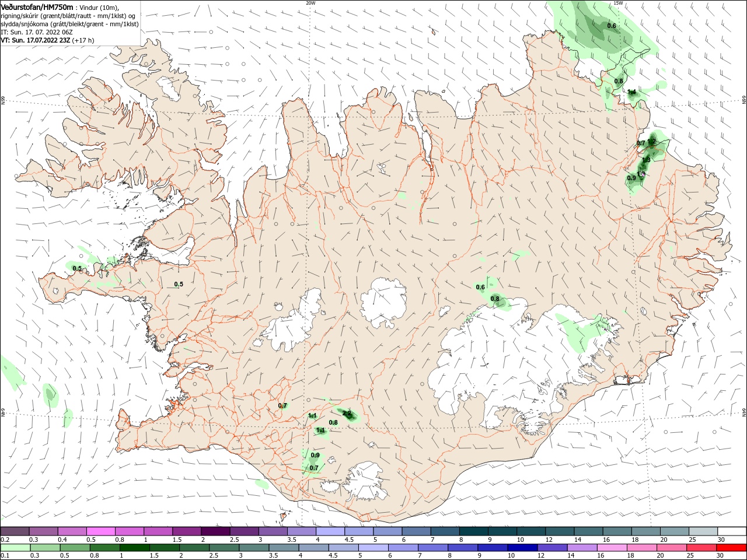The height and width of the screenshot is (560, 747).
Task: Pick the bright red swatch after 30 in lower legend
Action: [x=731, y=548]
